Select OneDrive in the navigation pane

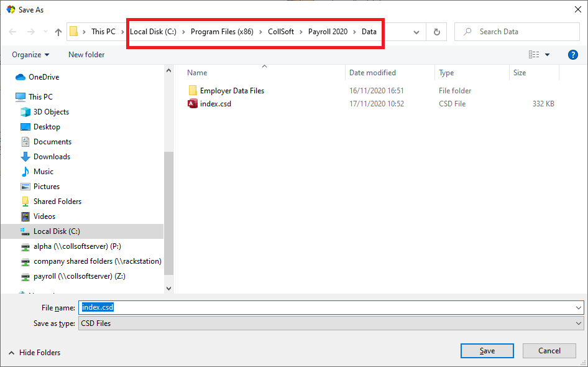[44, 77]
